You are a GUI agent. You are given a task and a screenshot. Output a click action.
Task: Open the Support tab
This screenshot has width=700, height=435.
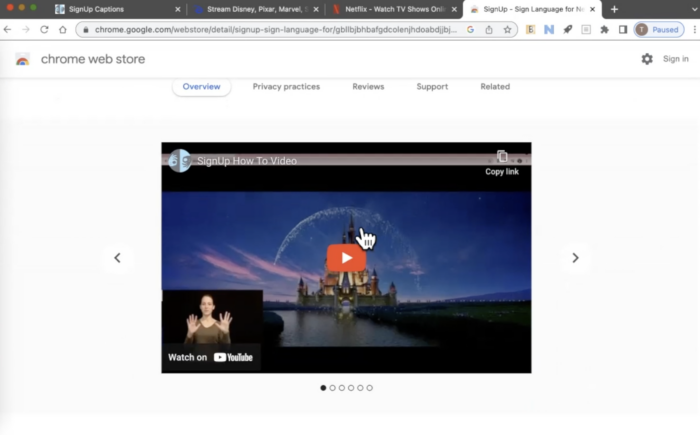[432, 87]
